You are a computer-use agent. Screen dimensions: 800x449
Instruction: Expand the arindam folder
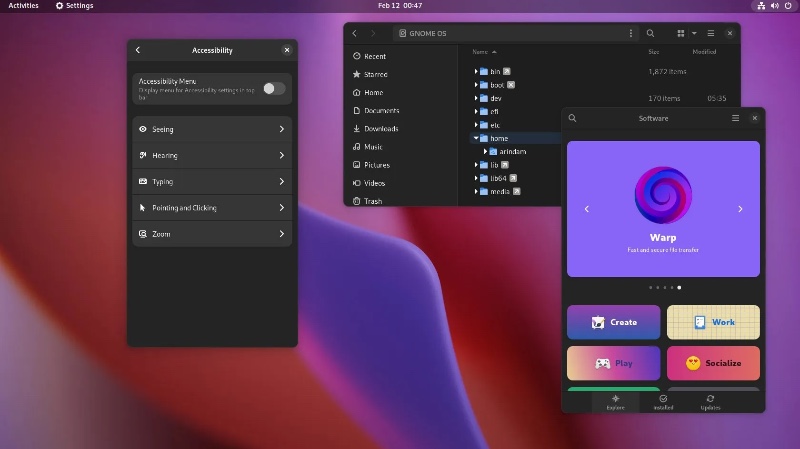click(x=485, y=152)
